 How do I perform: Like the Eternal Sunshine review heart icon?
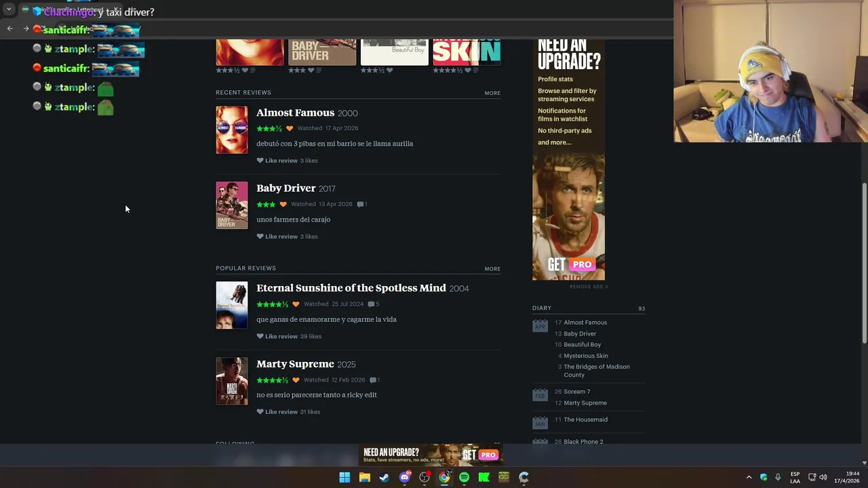(x=260, y=336)
